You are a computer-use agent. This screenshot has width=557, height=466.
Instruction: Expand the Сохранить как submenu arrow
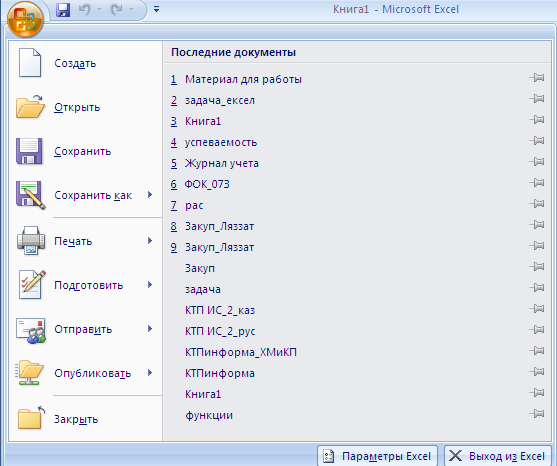tap(150, 195)
